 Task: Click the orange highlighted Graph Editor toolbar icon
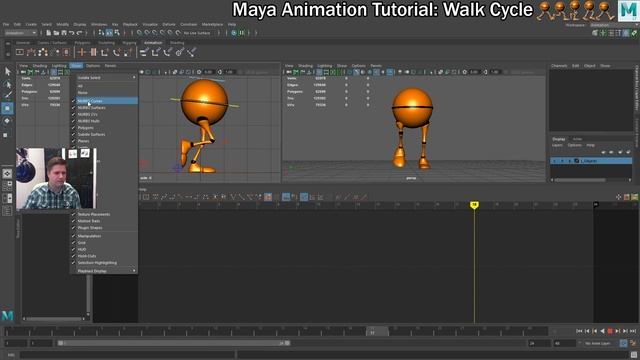tap(268, 197)
